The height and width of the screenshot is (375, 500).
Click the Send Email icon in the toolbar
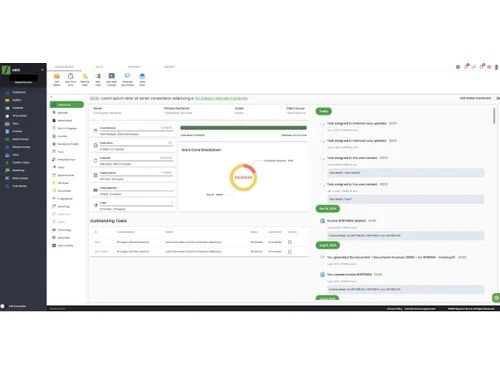tap(142, 76)
